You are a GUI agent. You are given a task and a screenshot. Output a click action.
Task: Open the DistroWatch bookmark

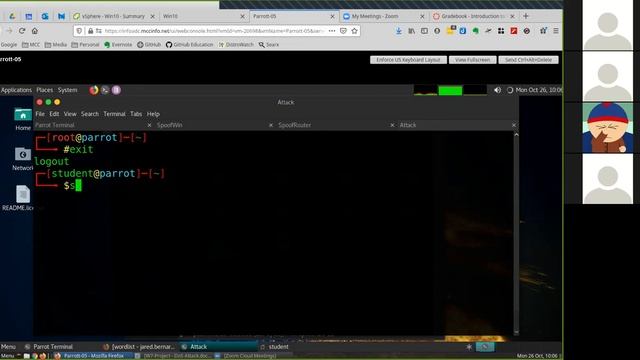236,44
